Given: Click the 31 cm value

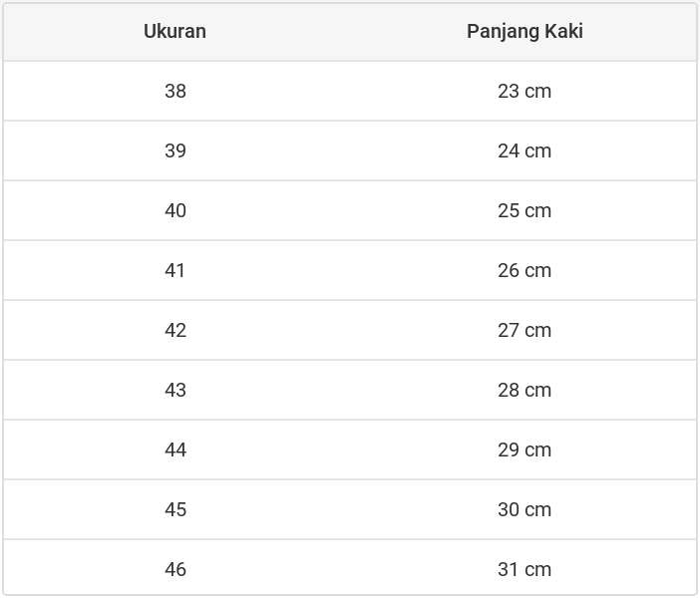Looking at the screenshot, I should point(525,569).
